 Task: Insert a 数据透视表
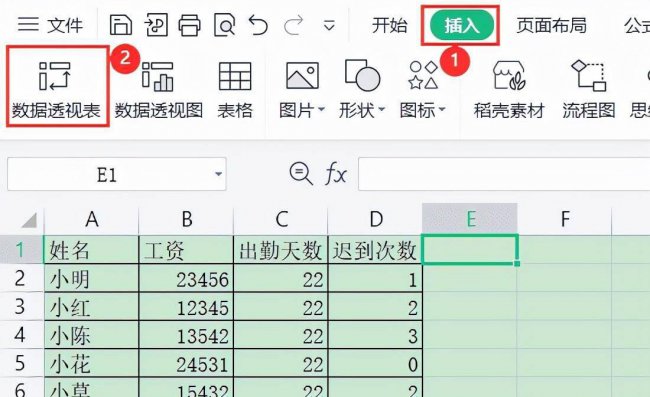click(56, 90)
